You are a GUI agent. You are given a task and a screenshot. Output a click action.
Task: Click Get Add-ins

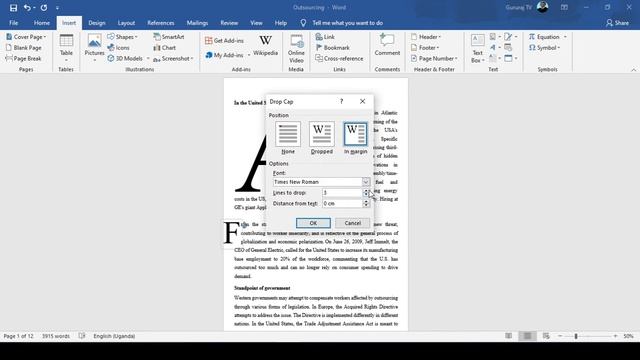(224, 40)
